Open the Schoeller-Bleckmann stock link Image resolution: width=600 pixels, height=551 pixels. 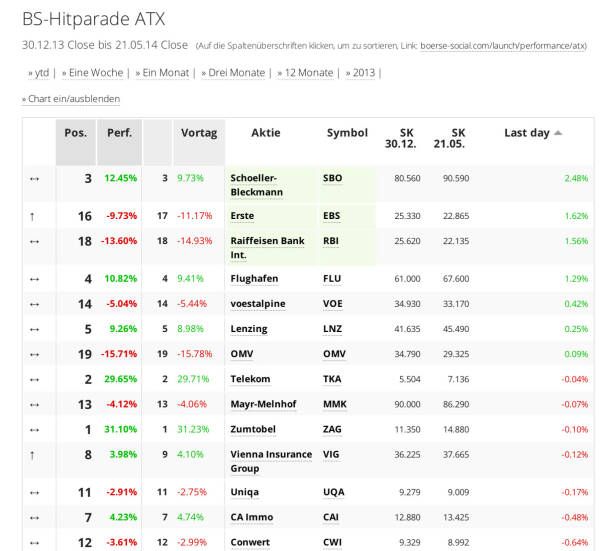(257, 184)
